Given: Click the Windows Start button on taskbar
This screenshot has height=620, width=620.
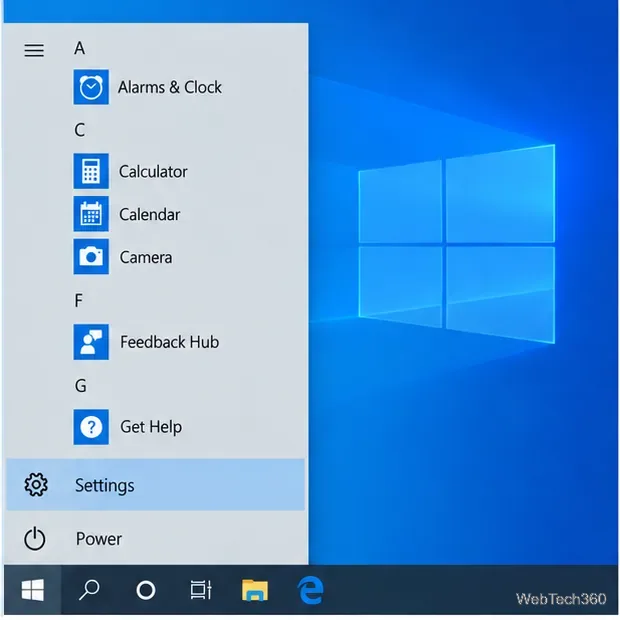Looking at the screenshot, I should click(x=33, y=590).
